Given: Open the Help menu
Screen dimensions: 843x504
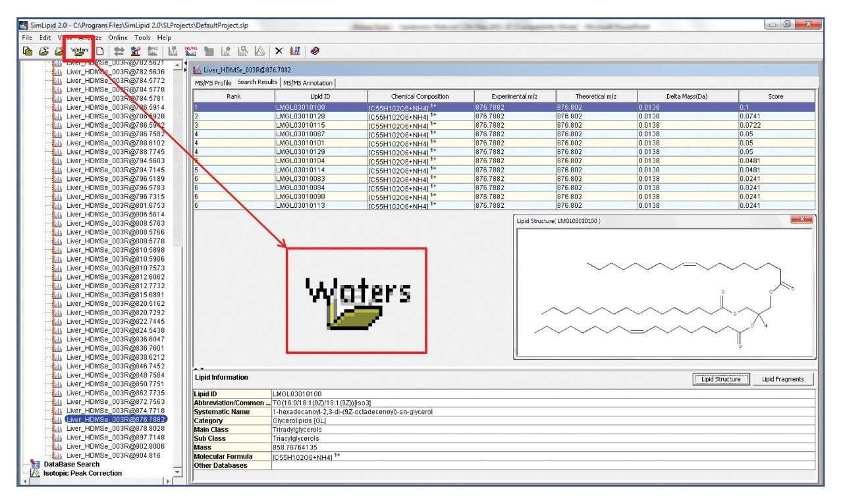Looking at the screenshot, I should (x=164, y=38).
